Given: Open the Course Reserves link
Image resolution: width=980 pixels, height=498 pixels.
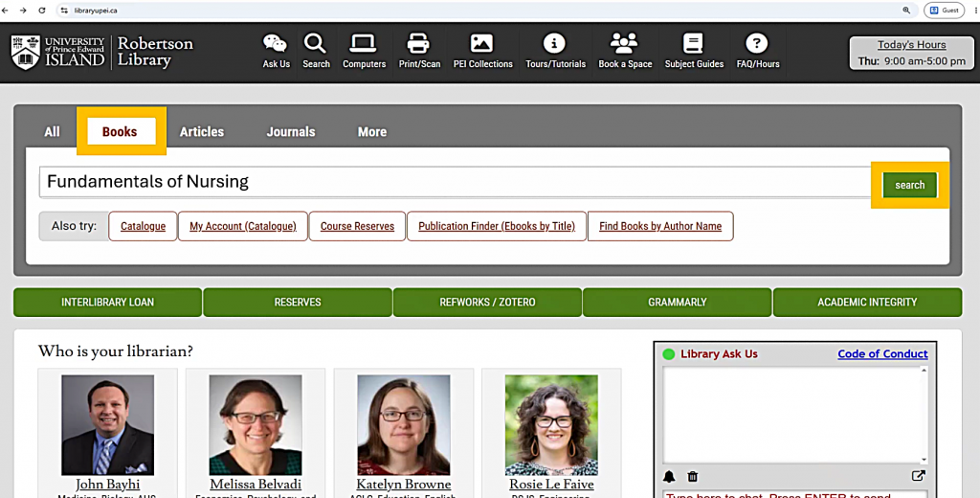Looking at the screenshot, I should click(x=358, y=226).
